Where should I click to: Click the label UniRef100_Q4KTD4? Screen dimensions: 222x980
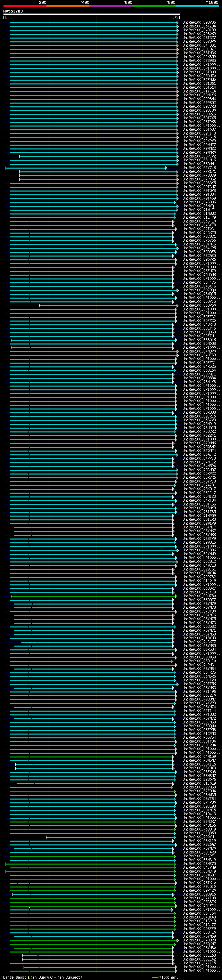point(199,500)
